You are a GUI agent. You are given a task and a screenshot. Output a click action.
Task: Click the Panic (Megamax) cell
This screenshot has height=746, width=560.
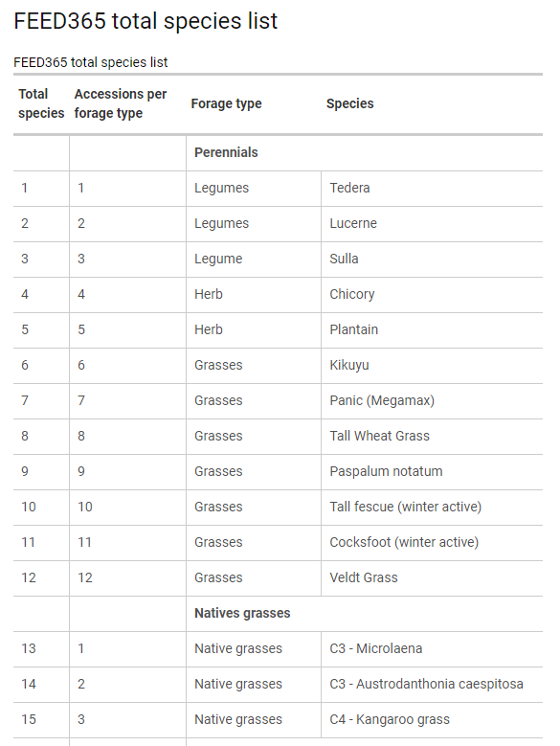point(432,400)
